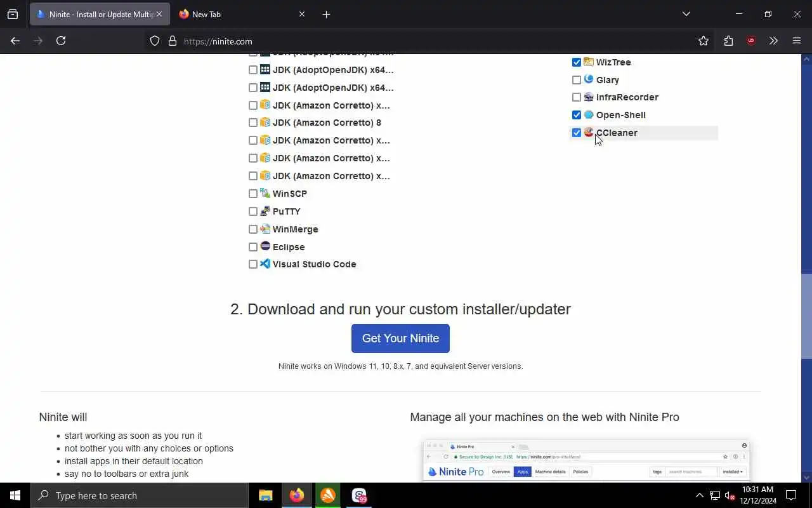Open File Explorer from taskbar

point(266,495)
